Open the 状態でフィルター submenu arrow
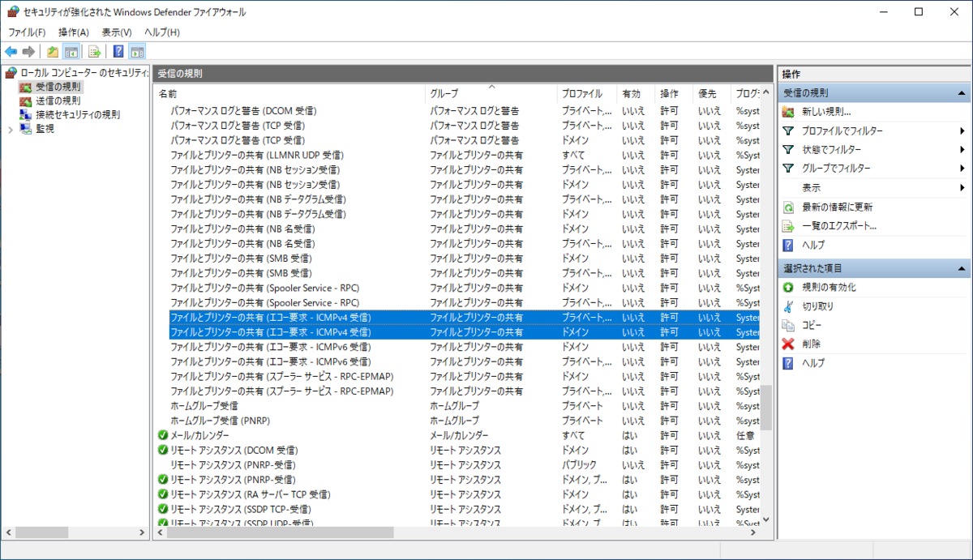 coord(962,149)
